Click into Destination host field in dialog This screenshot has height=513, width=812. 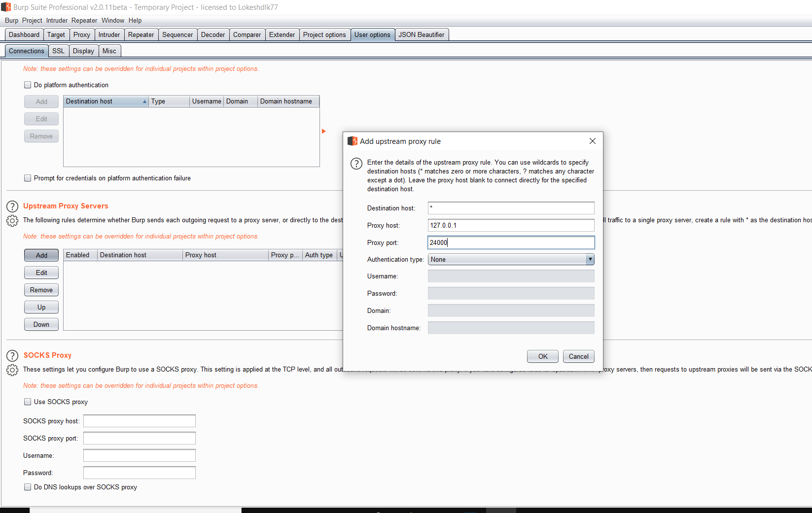pos(511,208)
